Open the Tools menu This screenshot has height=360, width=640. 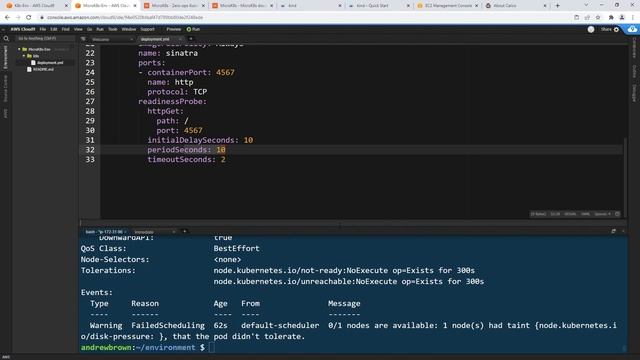(x=113, y=29)
